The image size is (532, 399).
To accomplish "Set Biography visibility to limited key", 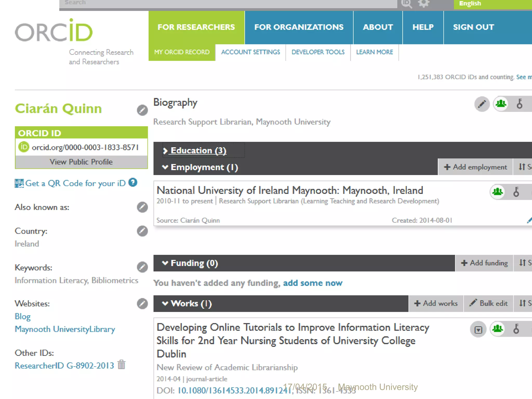I will [520, 104].
